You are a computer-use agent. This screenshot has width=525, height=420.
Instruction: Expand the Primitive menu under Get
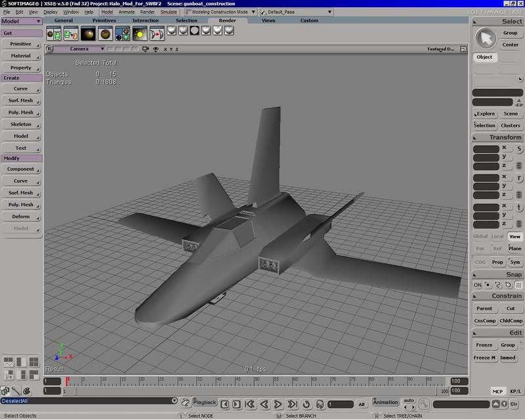point(21,44)
